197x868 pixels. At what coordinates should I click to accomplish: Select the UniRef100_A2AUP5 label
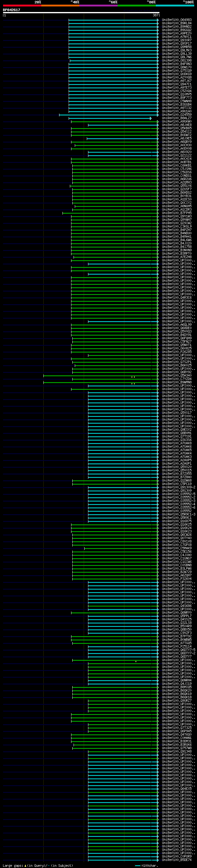click(176, 460)
